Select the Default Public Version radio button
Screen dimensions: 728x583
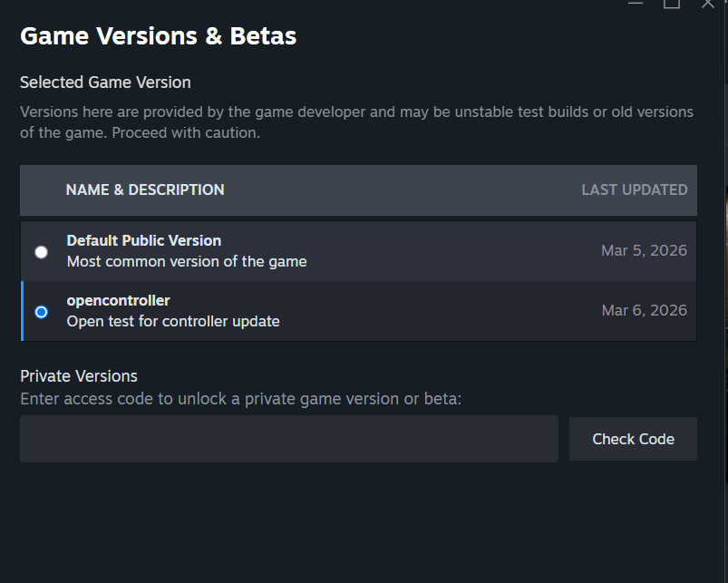[x=41, y=252]
